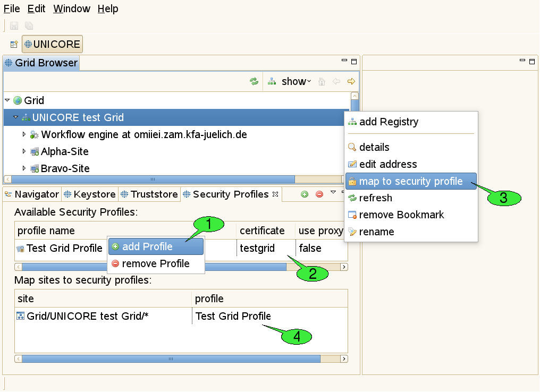Switch to the Truststore tab

pos(149,194)
